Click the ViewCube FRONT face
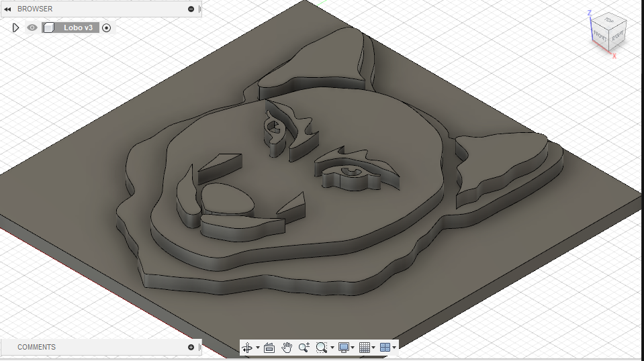Viewport: 644px width, 361px height. click(600, 37)
